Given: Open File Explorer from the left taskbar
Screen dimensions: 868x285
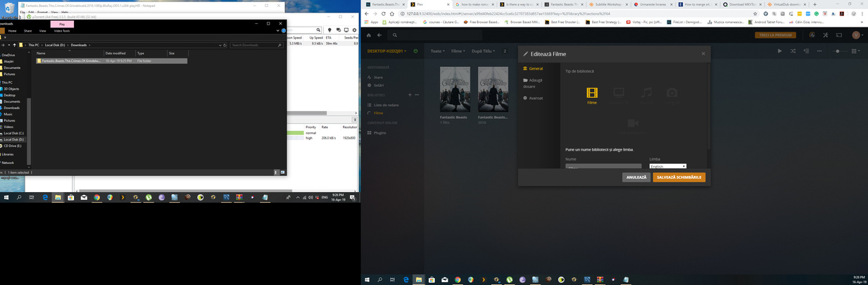Looking at the screenshot, I should tap(58, 198).
